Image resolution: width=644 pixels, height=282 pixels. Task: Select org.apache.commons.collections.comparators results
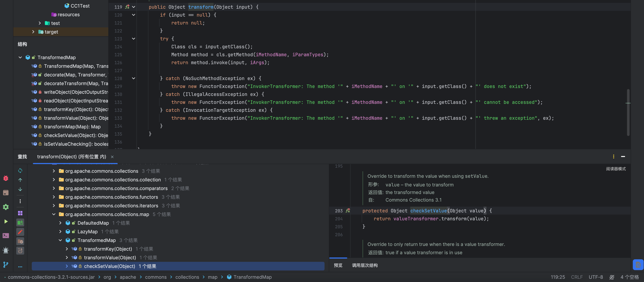[116, 188]
